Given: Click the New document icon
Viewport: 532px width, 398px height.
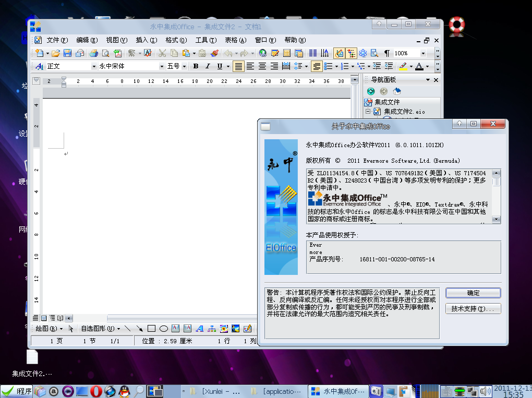Looking at the screenshot, I should [x=40, y=53].
